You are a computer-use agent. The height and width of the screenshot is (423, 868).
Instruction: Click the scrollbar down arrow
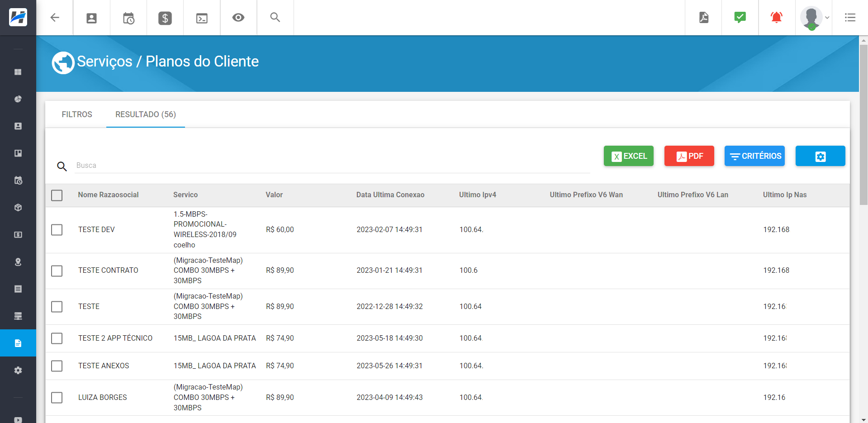click(863, 419)
